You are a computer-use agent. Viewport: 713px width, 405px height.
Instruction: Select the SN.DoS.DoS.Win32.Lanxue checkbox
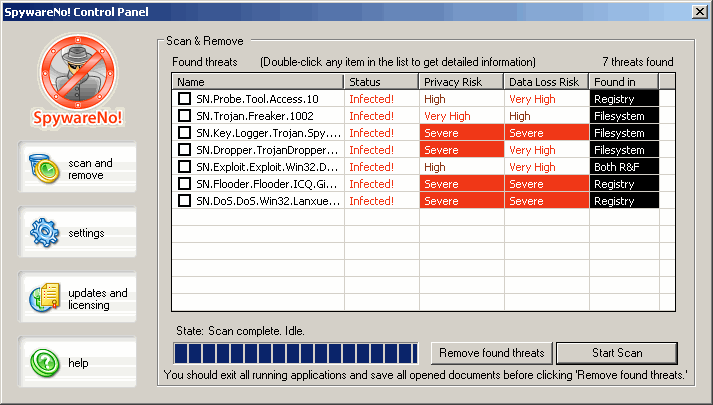(x=184, y=200)
